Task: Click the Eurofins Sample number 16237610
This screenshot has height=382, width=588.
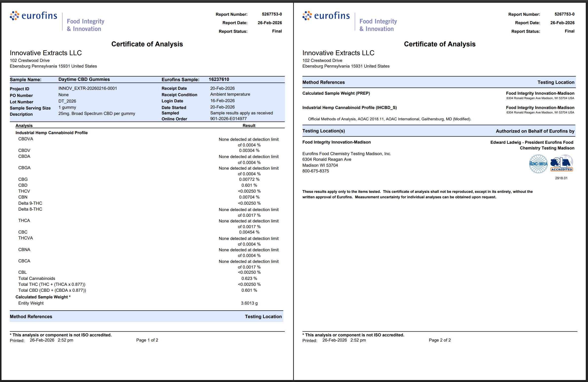Action: click(219, 79)
